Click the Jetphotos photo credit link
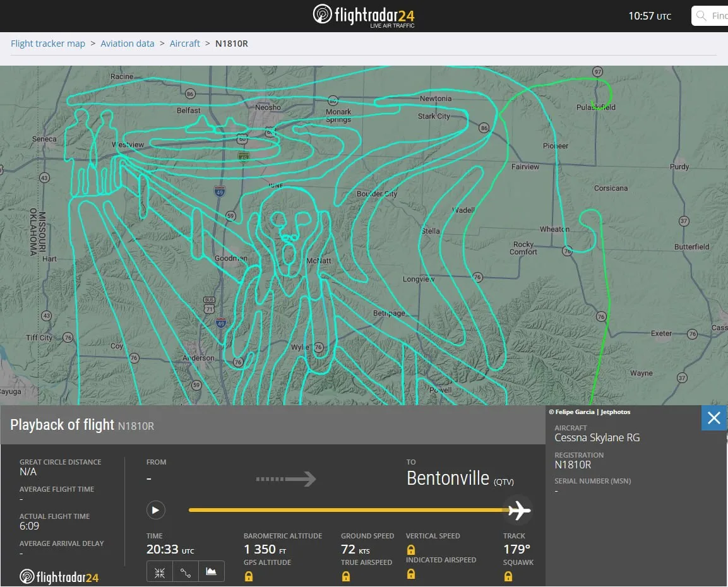This screenshot has height=587, width=728. [615, 412]
